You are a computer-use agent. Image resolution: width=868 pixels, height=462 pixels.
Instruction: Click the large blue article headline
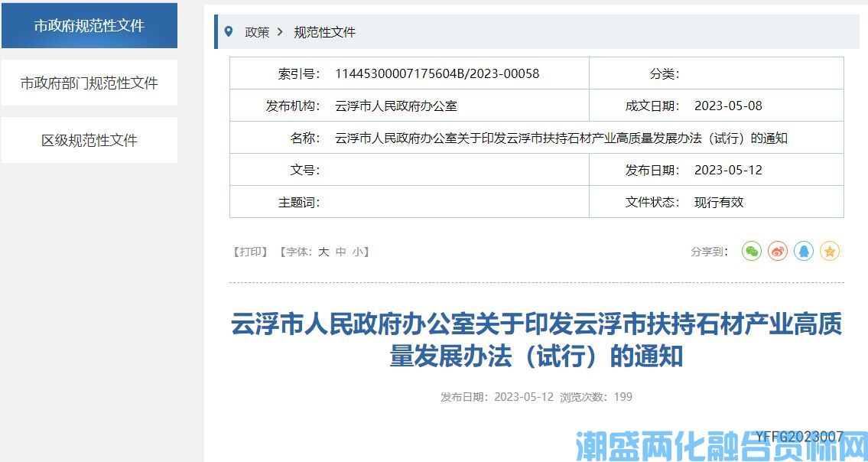pos(536,340)
